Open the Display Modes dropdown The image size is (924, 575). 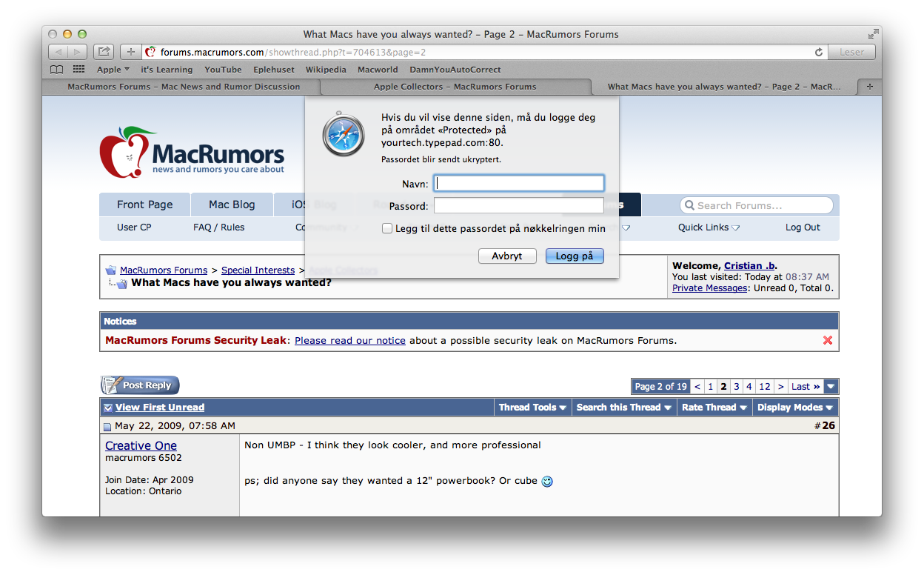pos(795,408)
